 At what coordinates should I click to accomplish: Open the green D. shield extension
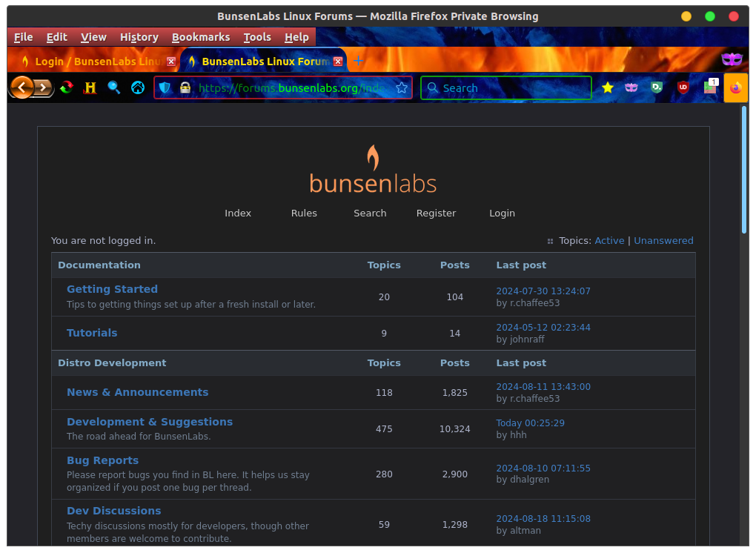pos(657,87)
